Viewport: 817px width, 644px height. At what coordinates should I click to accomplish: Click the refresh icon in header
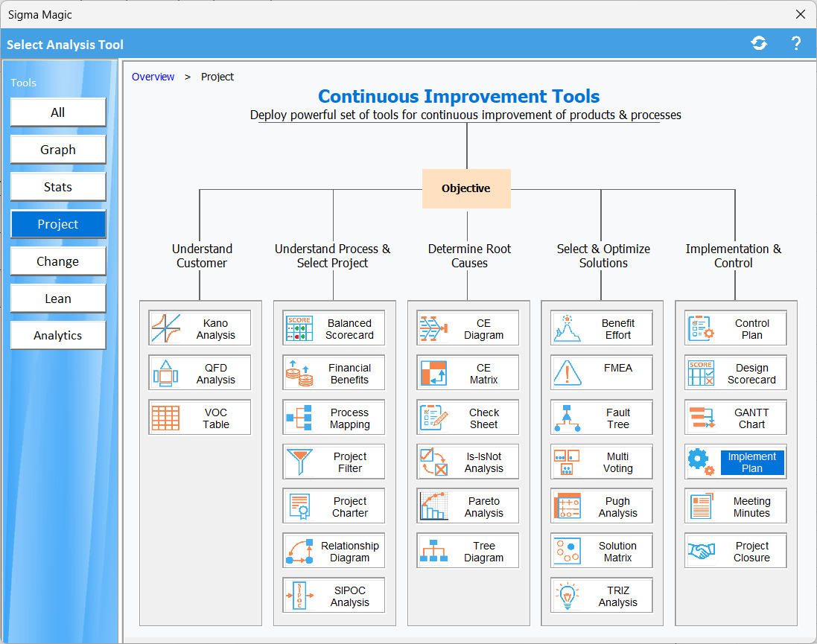tap(759, 43)
